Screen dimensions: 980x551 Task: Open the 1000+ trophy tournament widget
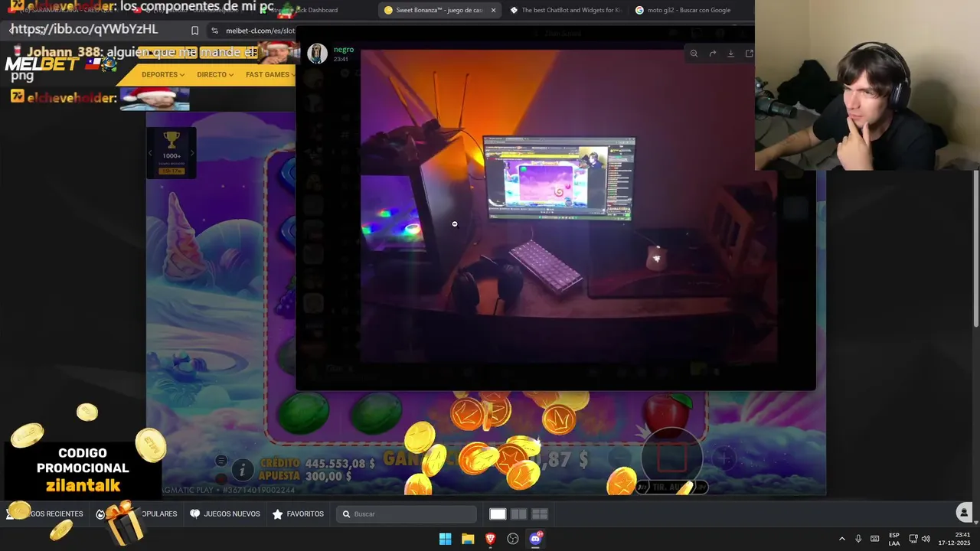point(171,152)
